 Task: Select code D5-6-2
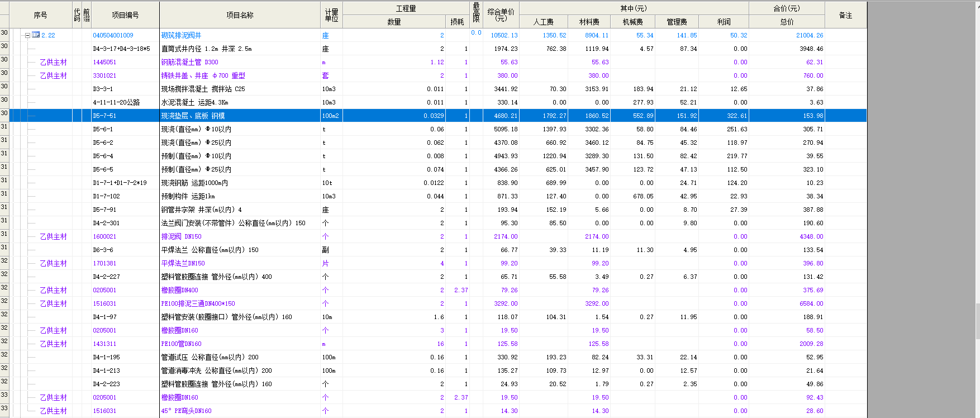coord(103,142)
